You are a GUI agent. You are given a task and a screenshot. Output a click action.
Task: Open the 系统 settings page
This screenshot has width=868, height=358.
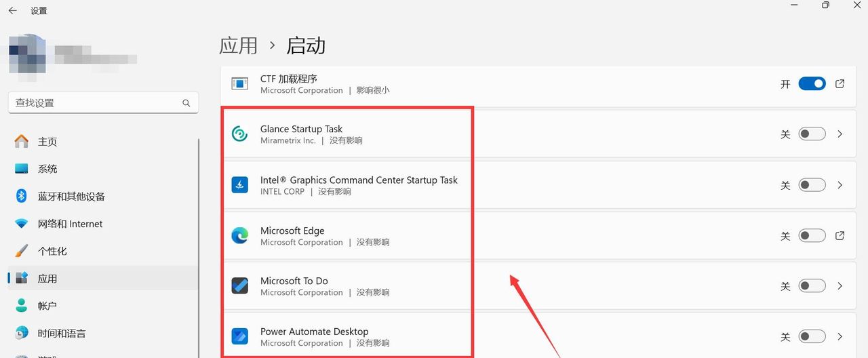pos(103,169)
